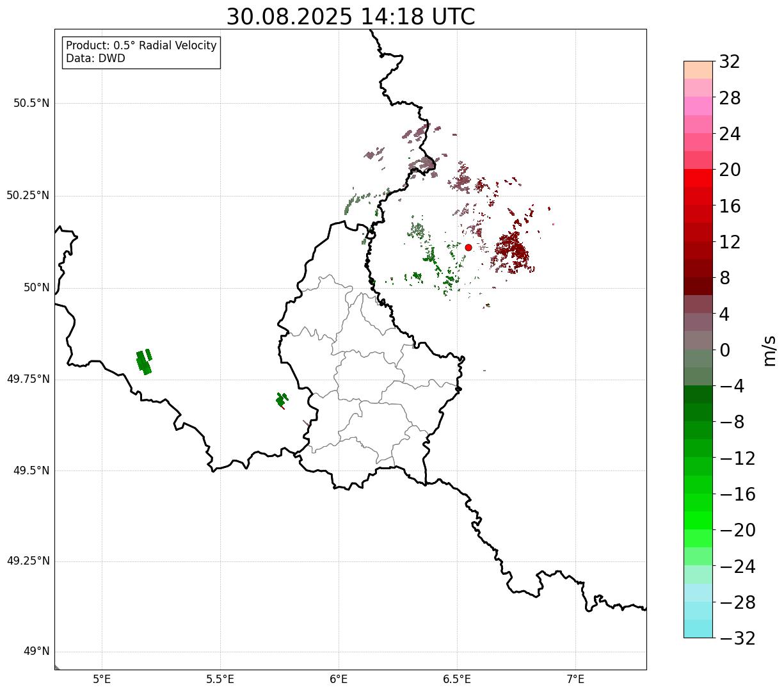Click the bright red colorbar segment near 20
Screen dimensions: 784x692
tap(698, 178)
